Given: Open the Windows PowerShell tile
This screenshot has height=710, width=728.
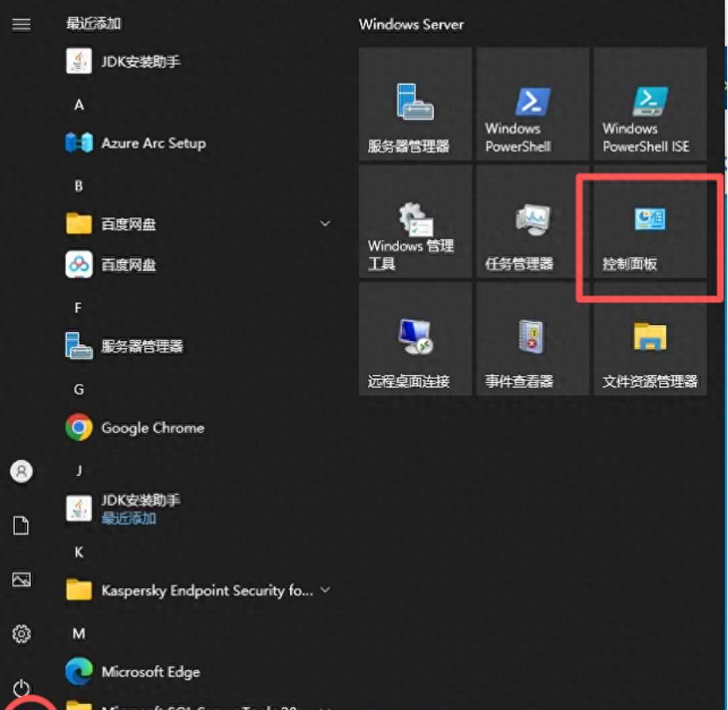Looking at the screenshot, I should tap(532, 103).
